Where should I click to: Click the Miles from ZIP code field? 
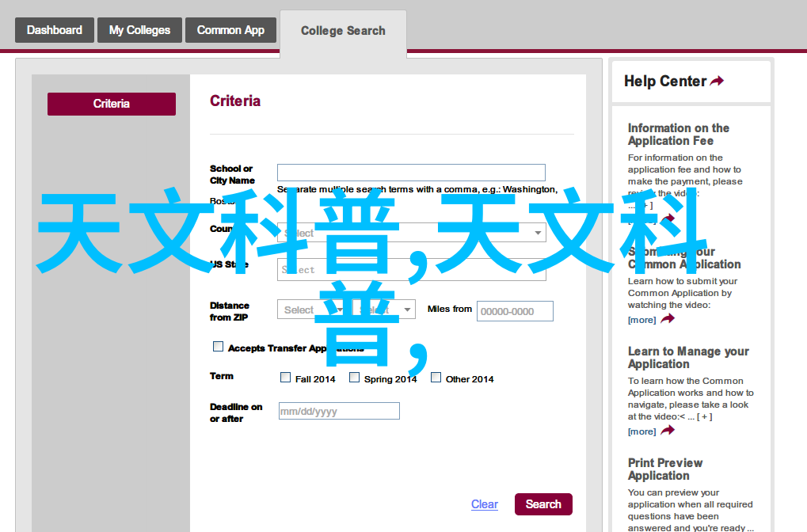(515, 311)
